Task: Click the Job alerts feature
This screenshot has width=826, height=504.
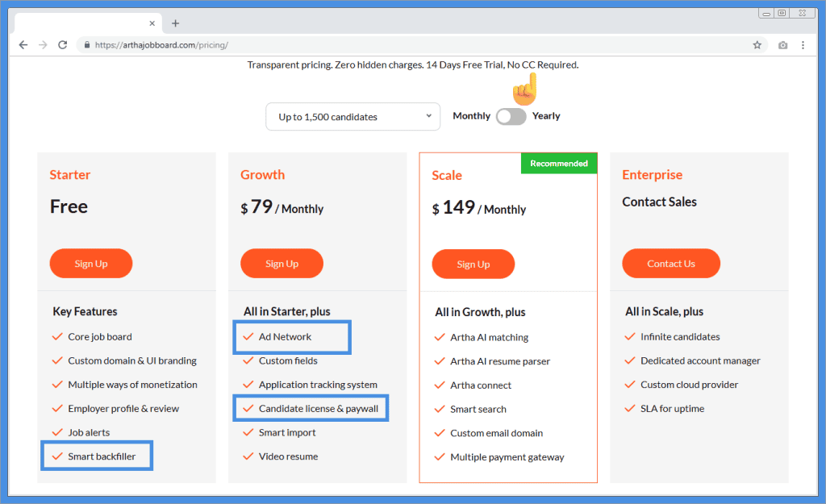Action: [x=89, y=432]
